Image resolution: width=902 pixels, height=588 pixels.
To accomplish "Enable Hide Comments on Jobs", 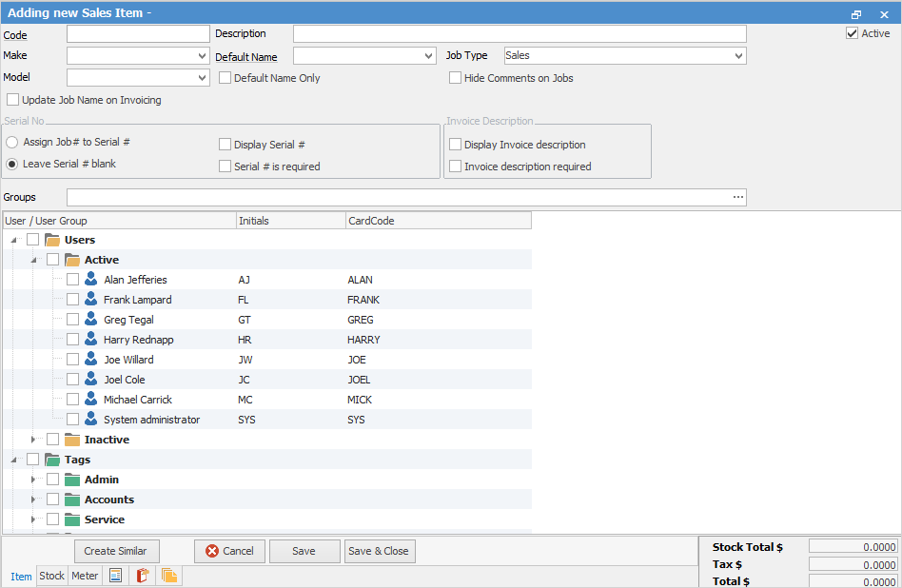I will point(456,78).
